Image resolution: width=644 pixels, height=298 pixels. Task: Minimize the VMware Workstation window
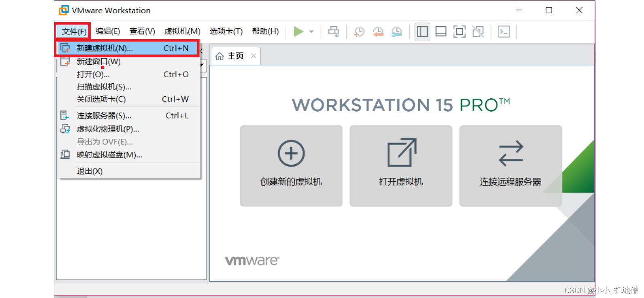pos(519,10)
